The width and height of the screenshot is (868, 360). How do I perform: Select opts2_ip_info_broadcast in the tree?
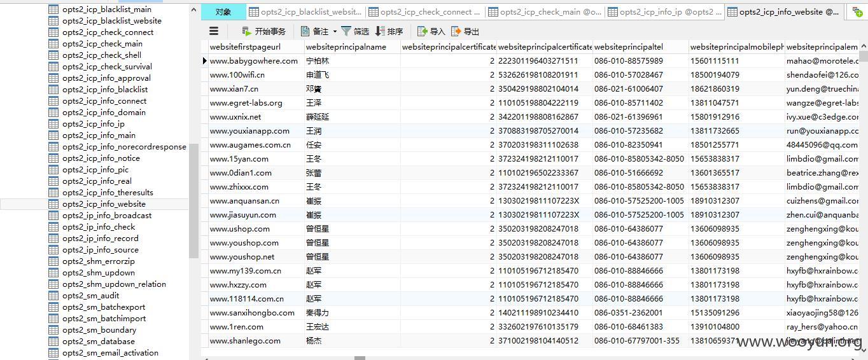107,216
